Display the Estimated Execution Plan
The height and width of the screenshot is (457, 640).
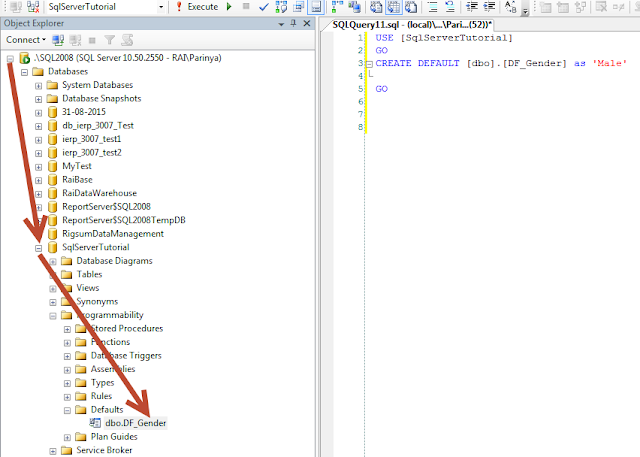pyautogui.click(x=281, y=7)
